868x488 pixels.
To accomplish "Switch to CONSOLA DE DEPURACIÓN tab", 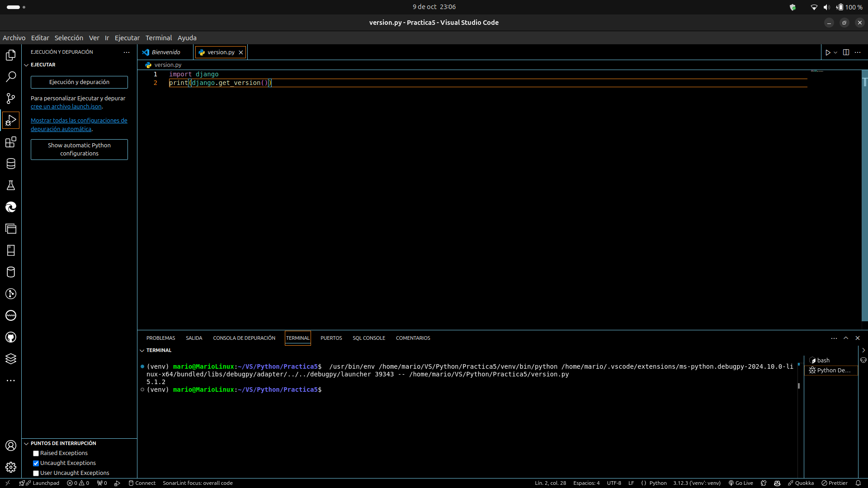I will 244,338.
